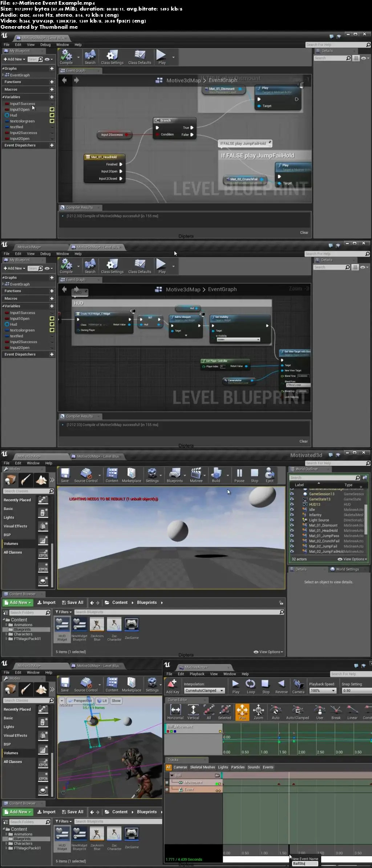Click the Fit Horizontal curve icon
The image size is (372, 868).
(175, 711)
